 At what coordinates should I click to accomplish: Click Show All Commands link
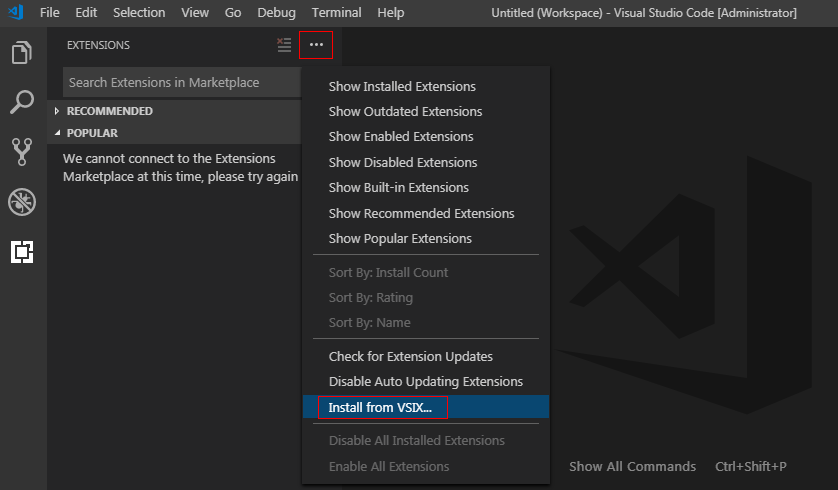(x=632, y=466)
